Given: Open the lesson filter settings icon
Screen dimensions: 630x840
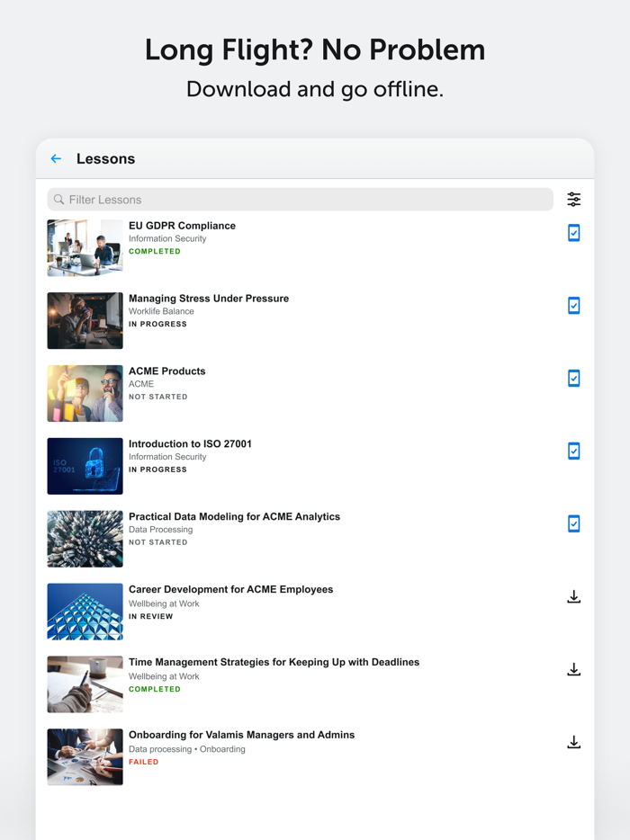Looking at the screenshot, I should 573,200.
